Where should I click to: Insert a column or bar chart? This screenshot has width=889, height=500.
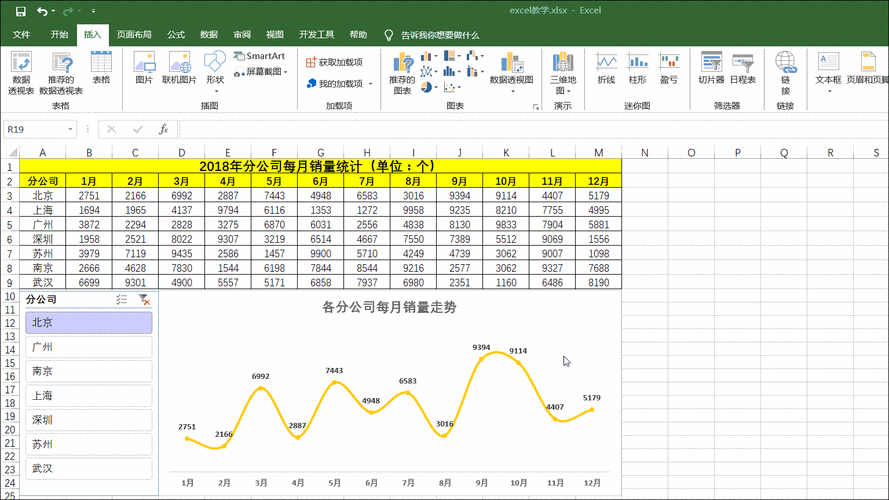(429, 56)
